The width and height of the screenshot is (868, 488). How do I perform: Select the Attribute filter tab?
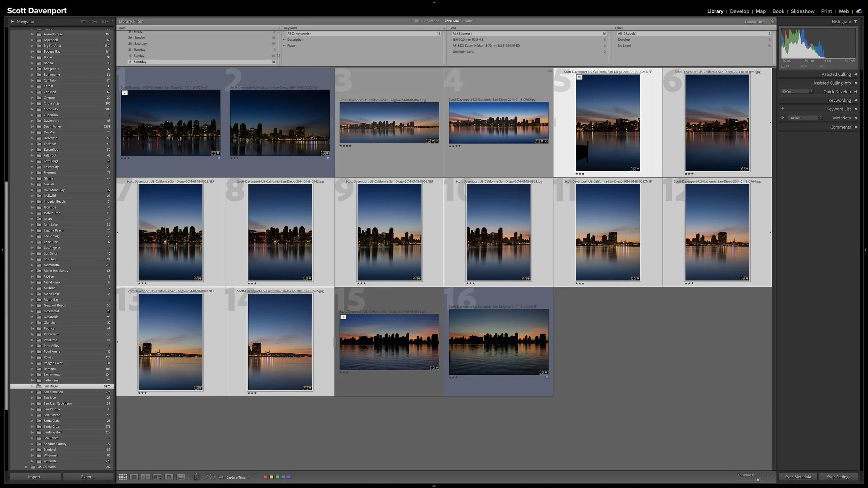click(x=433, y=21)
